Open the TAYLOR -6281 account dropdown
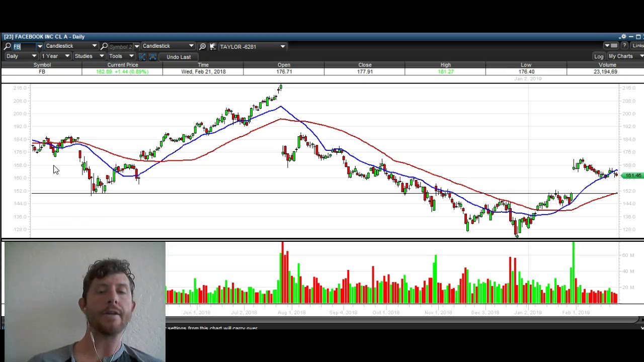This screenshot has width=644, height=362. click(x=252, y=46)
